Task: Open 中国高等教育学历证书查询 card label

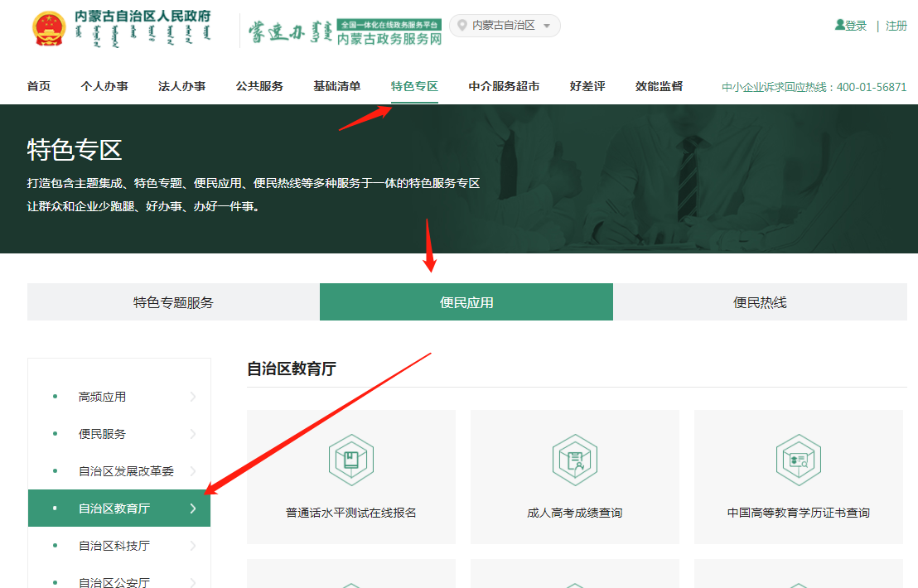Action: (x=799, y=513)
